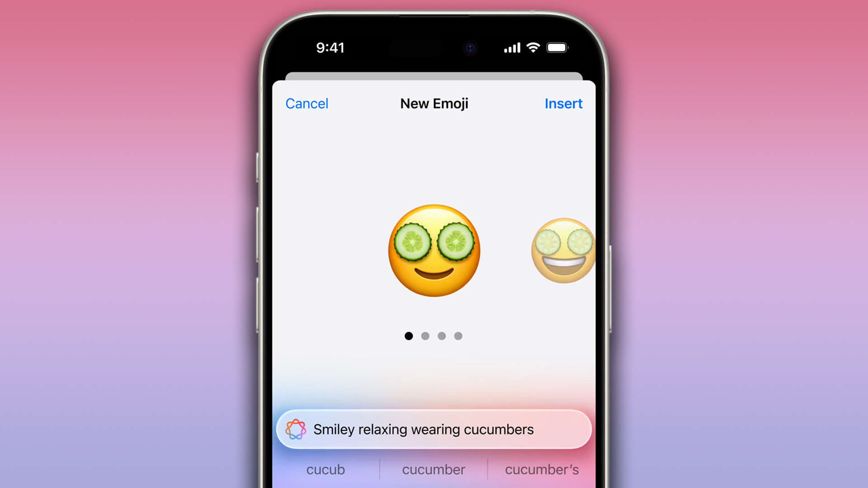Click the New Emoji title label
The height and width of the screenshot is (488, 868).
[434, 103]
